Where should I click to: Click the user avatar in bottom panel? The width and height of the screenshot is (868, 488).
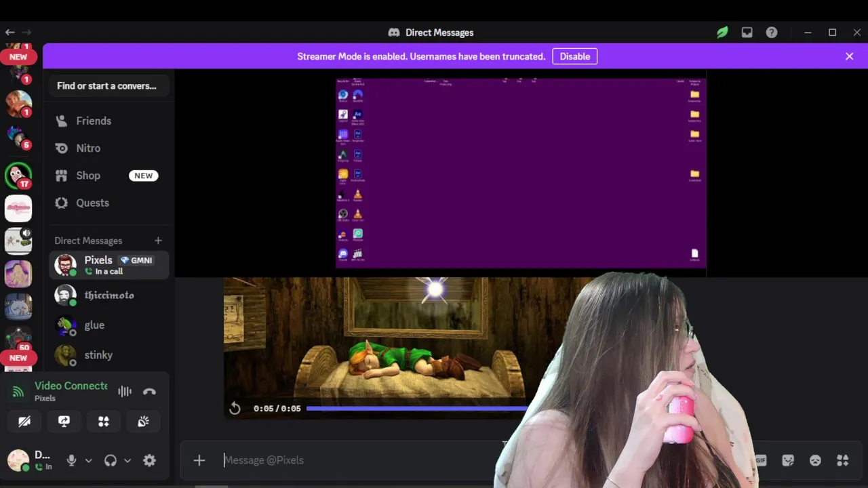coord(18,460)
